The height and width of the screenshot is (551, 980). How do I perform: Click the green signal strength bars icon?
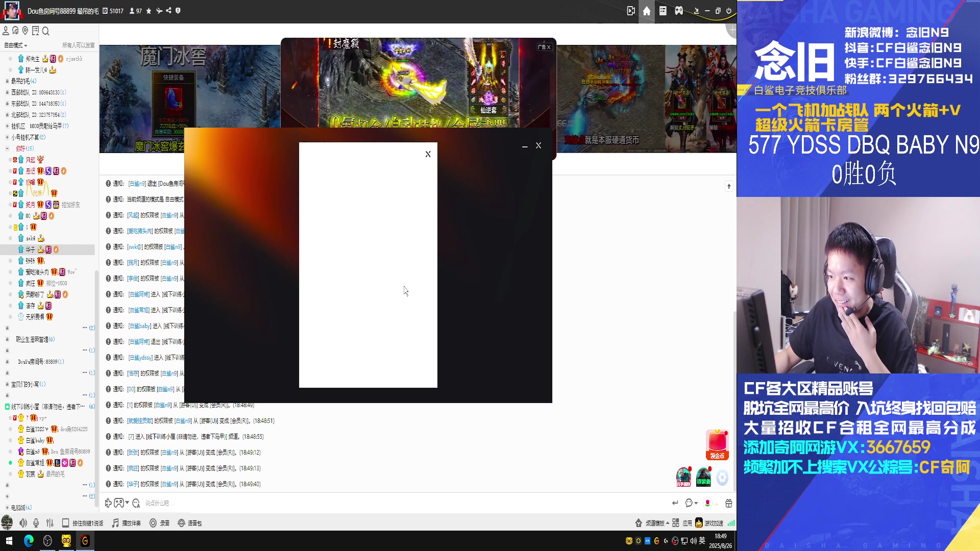(x=731, y=523)
